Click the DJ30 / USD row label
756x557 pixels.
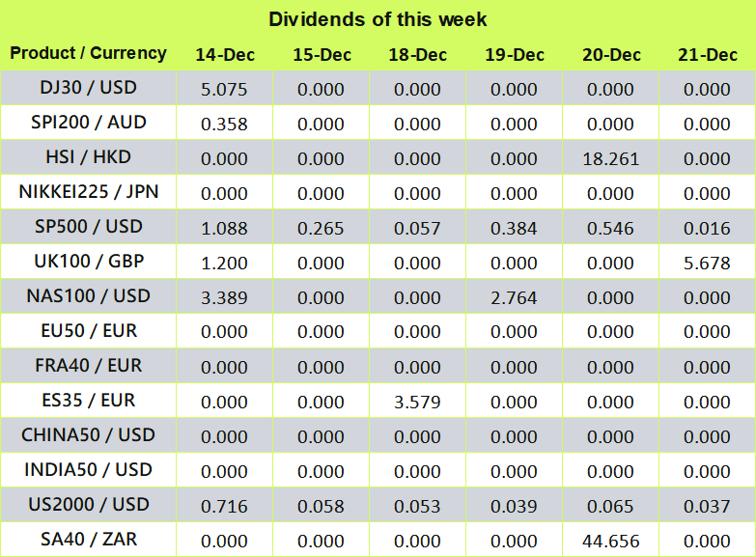88,88
